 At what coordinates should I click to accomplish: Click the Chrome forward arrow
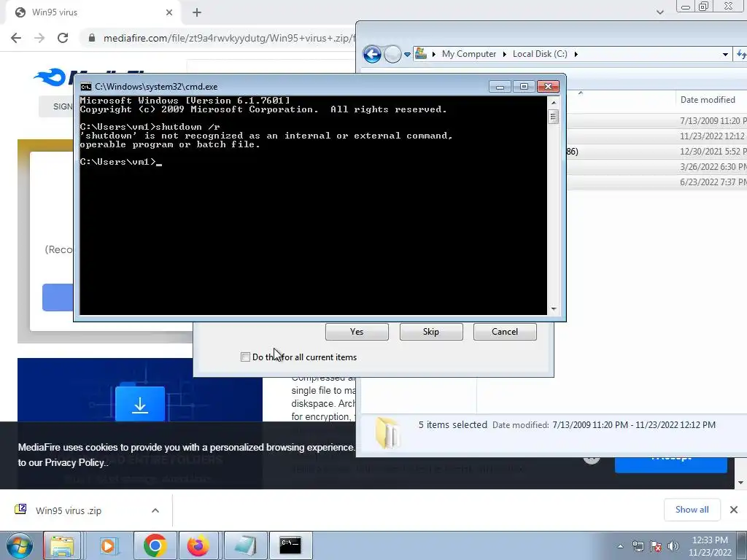pyautogui.click(x=39, y=38)
